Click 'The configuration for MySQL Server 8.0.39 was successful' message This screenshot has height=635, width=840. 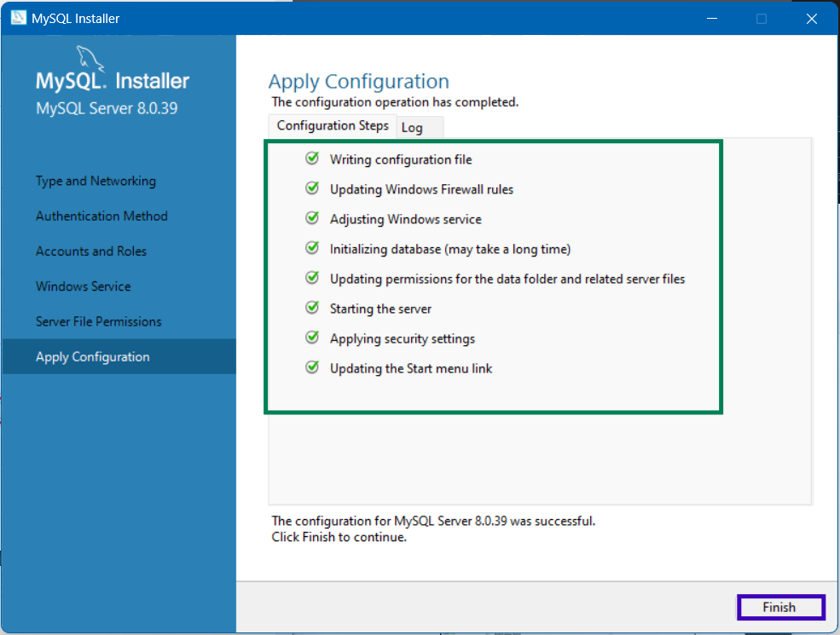point(433,521)
